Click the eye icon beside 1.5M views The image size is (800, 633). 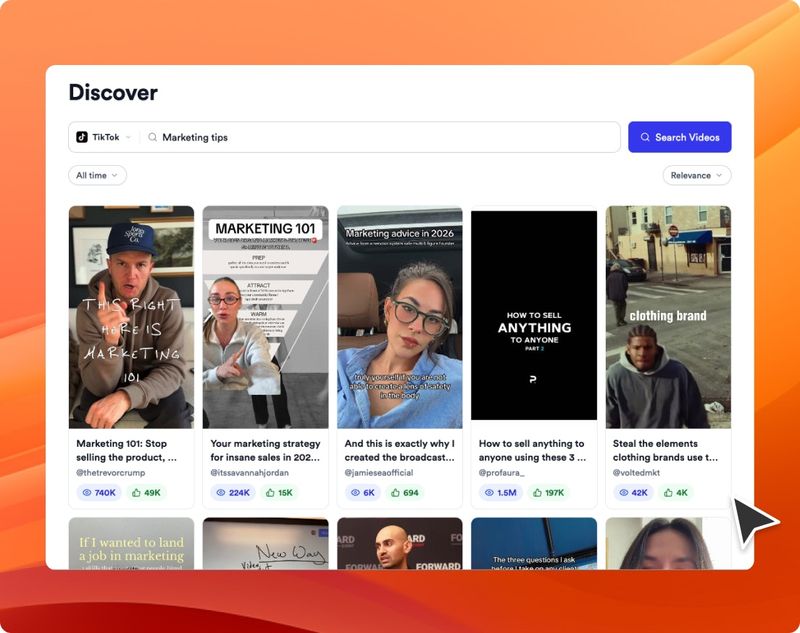click(x=489, y=493)
